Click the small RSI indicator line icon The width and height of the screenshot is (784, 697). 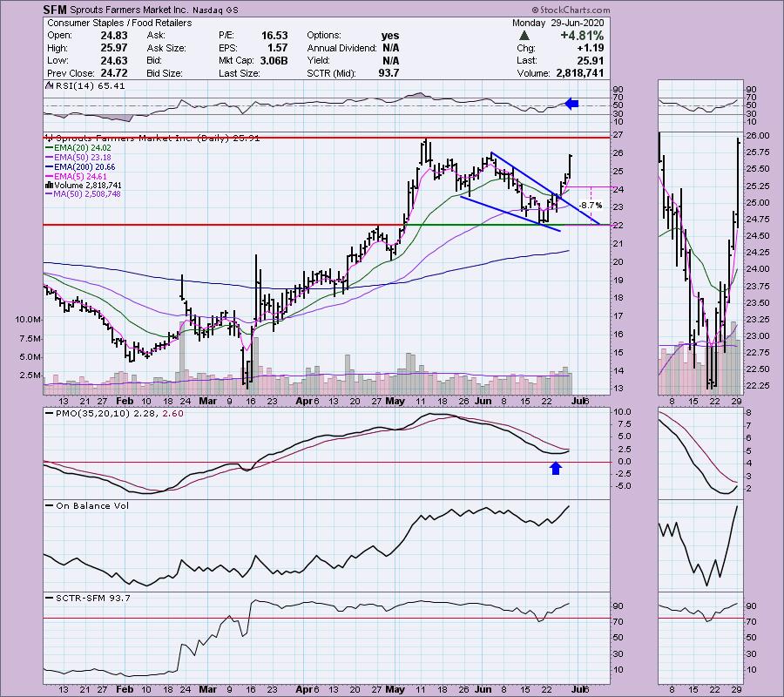point(50,85)
